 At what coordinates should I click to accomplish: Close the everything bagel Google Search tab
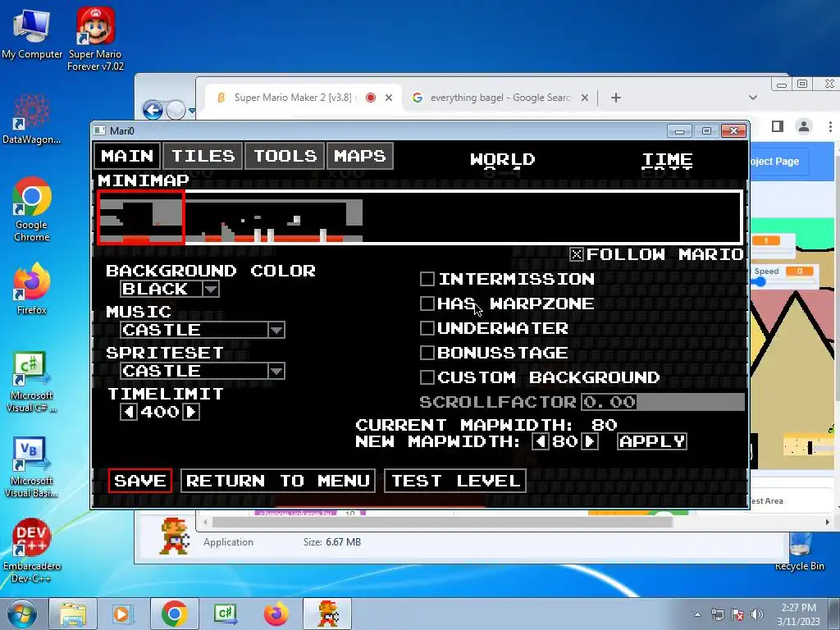coord(585,98)
